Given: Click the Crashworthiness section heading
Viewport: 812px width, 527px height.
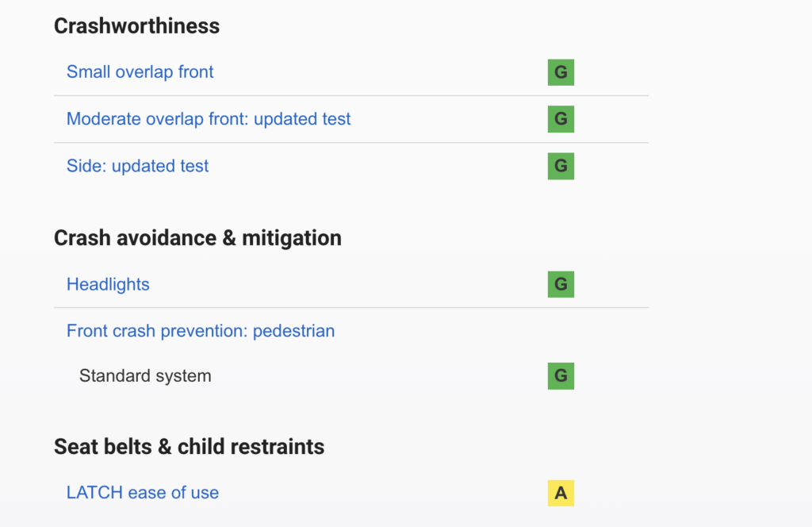Looking at the screenshot, I should [x=136, y=26].
